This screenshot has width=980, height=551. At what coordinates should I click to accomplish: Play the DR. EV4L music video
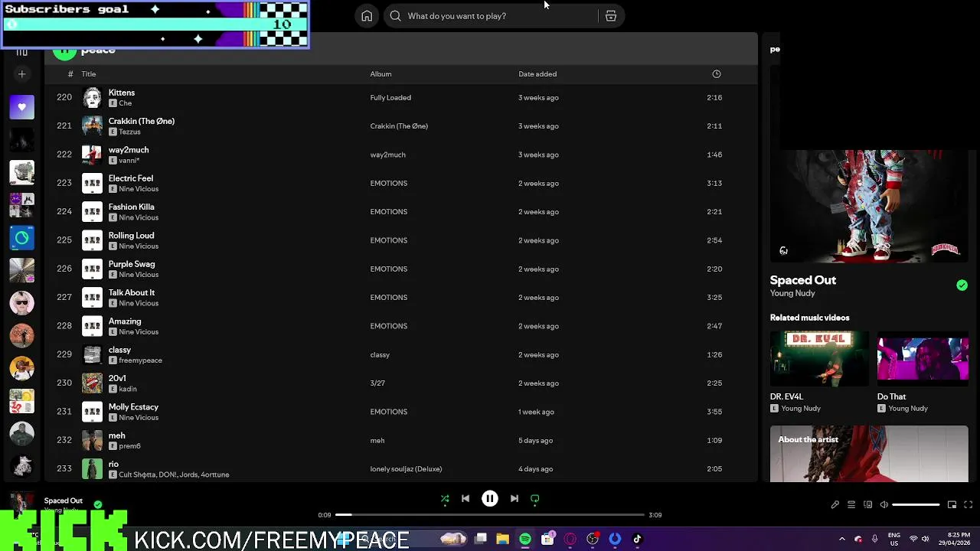tap(819, 358)
